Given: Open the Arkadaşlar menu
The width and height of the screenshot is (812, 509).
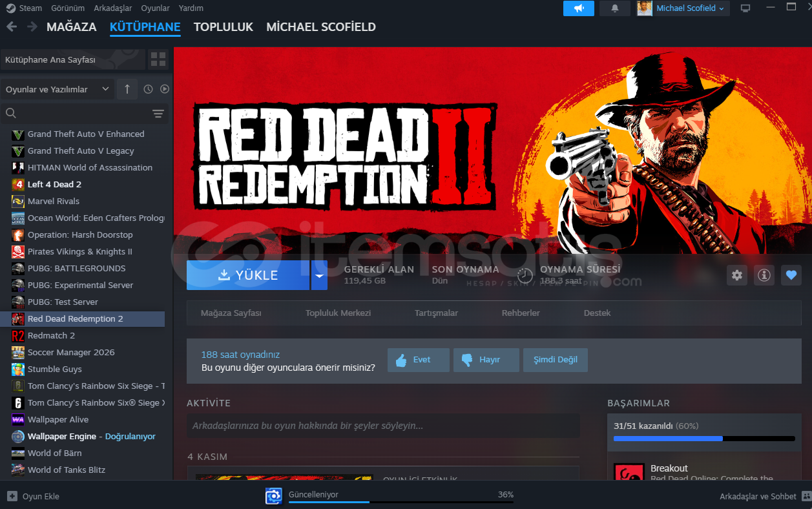Looking at the screenshot, I should (113, 8).
